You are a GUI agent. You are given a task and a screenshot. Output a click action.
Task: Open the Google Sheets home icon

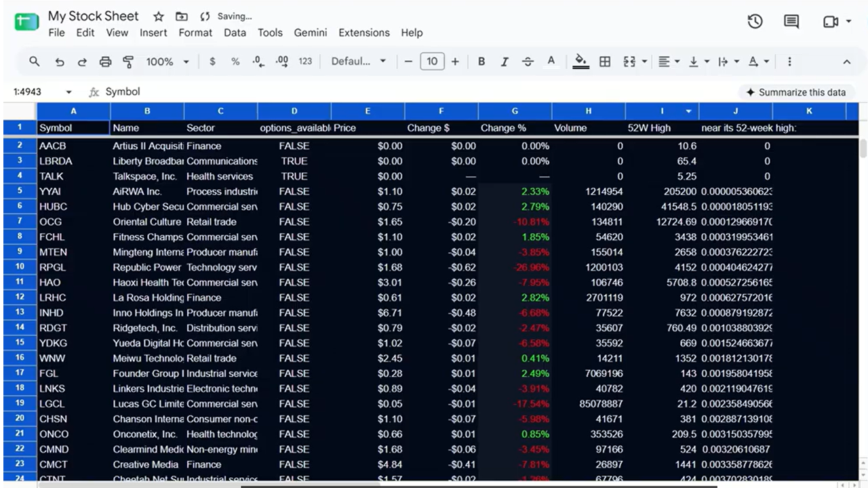27,22
